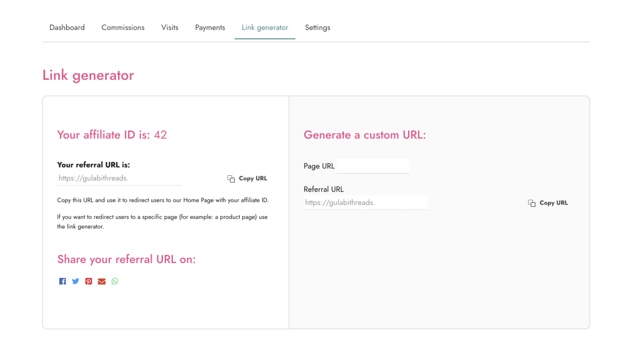Share referral URL on Twitter

coord(76,281)
